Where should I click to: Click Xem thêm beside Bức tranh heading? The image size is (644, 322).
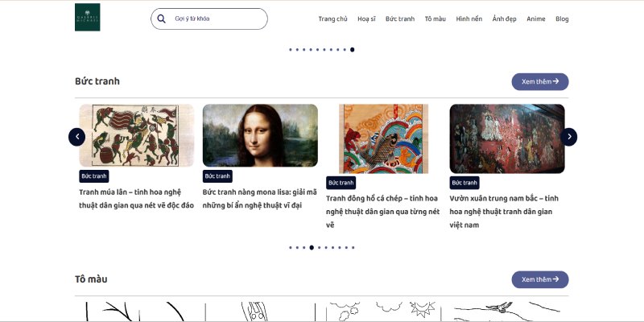pyautogui.click(x=540, y=82)
